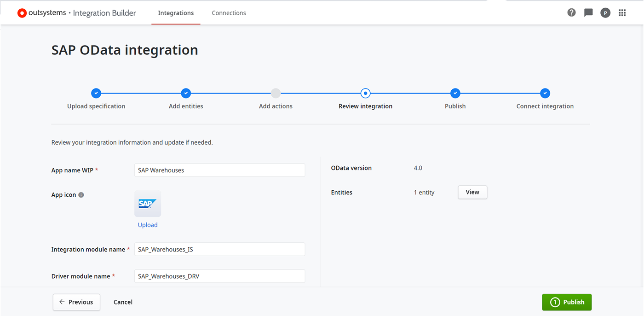This screenshot has height=316, width=644.
Task: Click the OData version value 4.0
Action: point(418,168)
